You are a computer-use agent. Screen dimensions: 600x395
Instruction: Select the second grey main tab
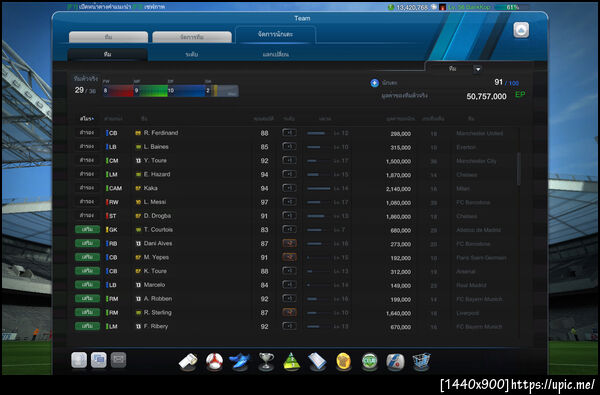pyautogui.click(x=192, y=37)
